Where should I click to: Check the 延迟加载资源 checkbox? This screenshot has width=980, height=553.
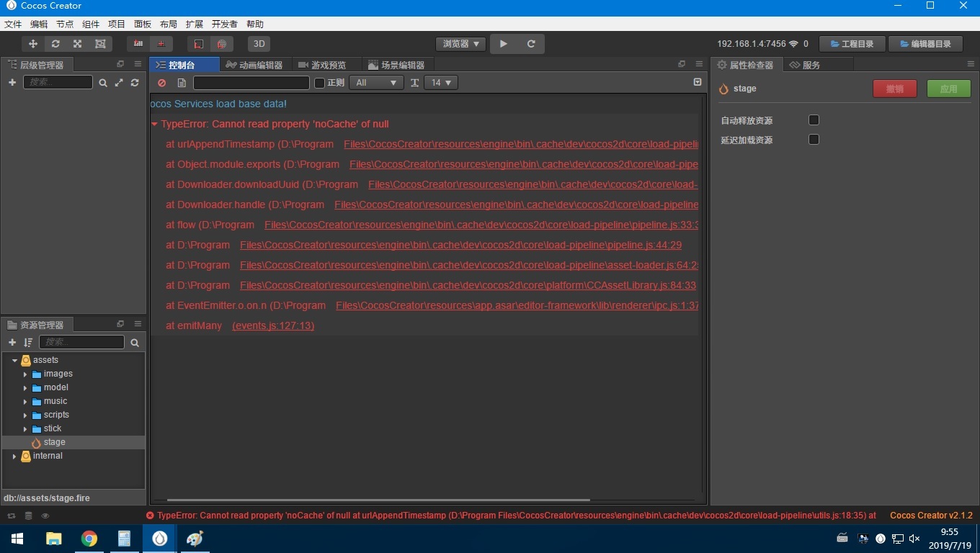[x=814, y=140]
